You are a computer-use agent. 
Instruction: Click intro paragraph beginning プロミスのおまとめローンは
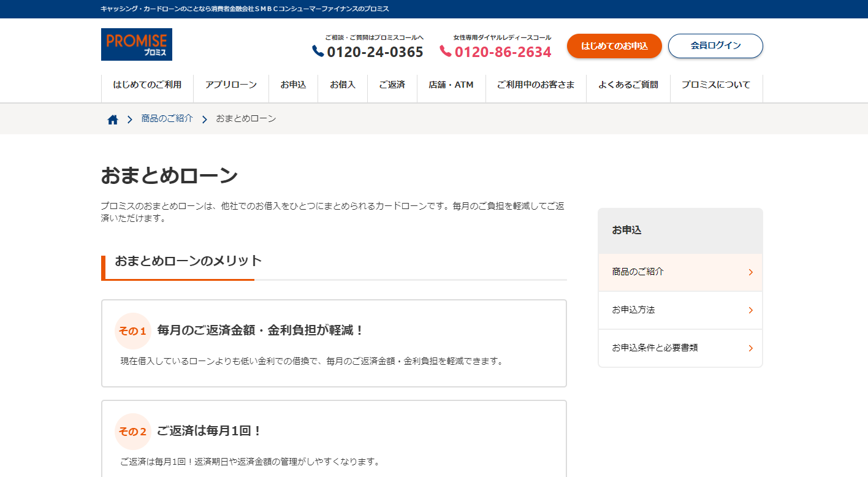pos(333,212)
